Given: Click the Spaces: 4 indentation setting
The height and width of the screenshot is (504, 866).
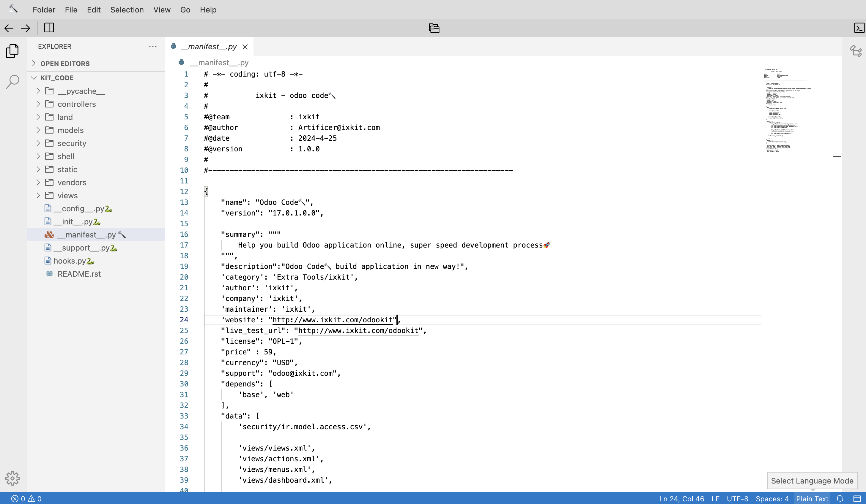Looking at the screenshot, I should point(772,498).
